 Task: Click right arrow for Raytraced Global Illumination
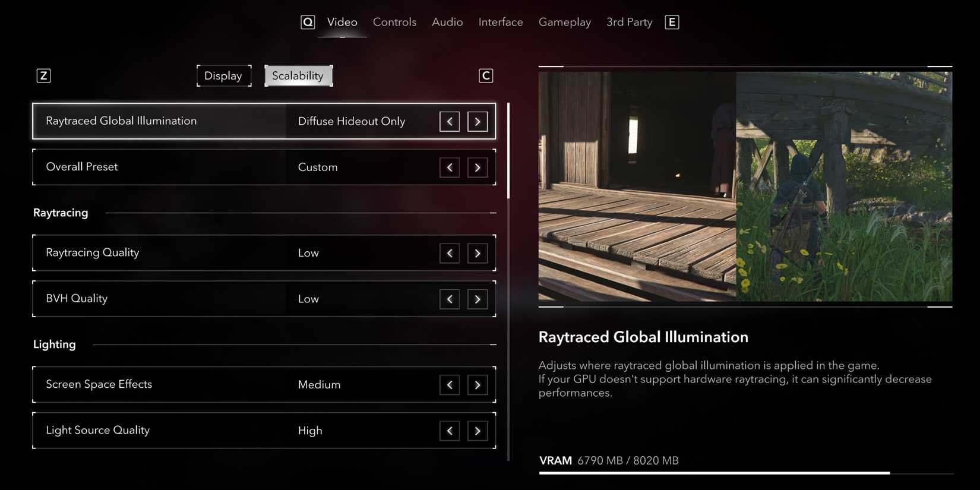pyautogui.click(x=478, y=122)
